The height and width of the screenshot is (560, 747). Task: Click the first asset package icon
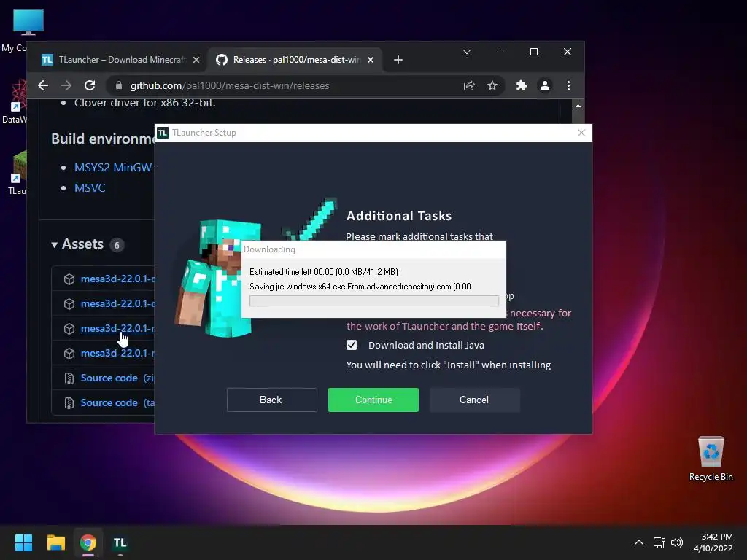click(69, 279)
